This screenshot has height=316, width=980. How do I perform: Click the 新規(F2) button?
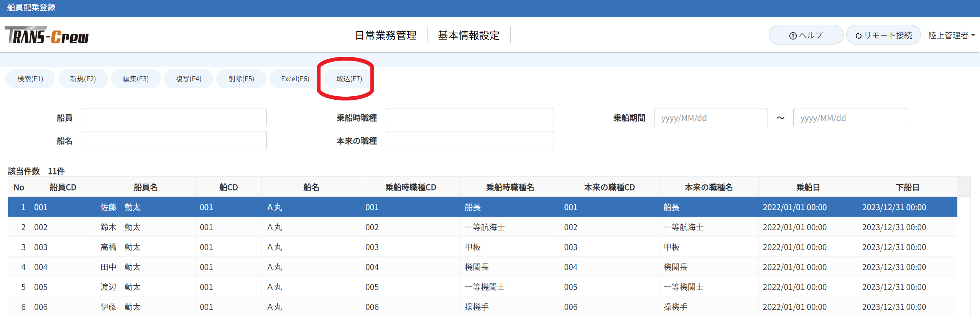click(83, 79)
